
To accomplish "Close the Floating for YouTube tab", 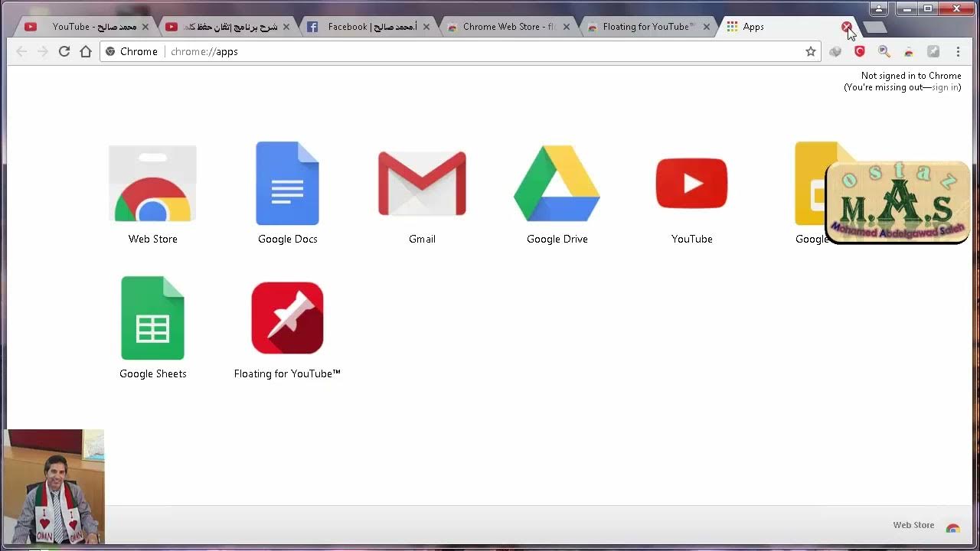I will point(707,27).
